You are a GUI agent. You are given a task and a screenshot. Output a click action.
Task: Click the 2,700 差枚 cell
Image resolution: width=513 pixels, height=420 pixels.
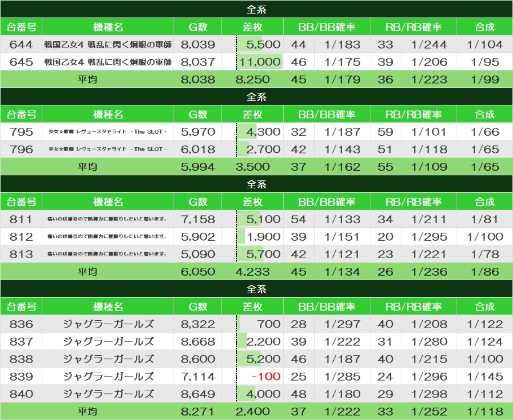click(253, 149)
